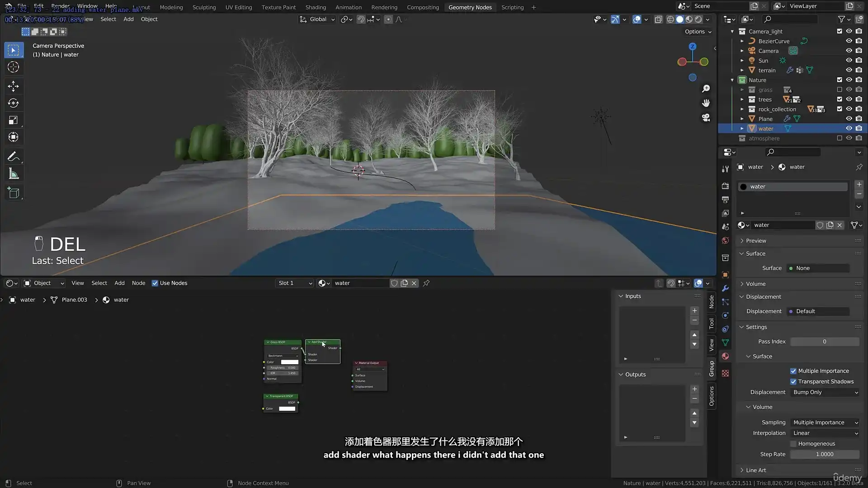Select the Move tool in the viewport toolbar

(14, 86)
